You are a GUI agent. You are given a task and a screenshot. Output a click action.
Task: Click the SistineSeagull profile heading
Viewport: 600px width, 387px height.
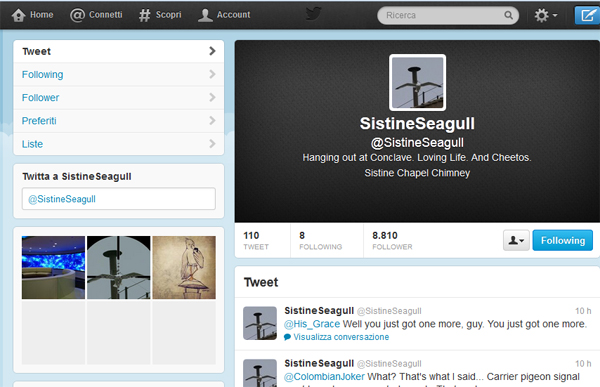[x=417, y=124]
